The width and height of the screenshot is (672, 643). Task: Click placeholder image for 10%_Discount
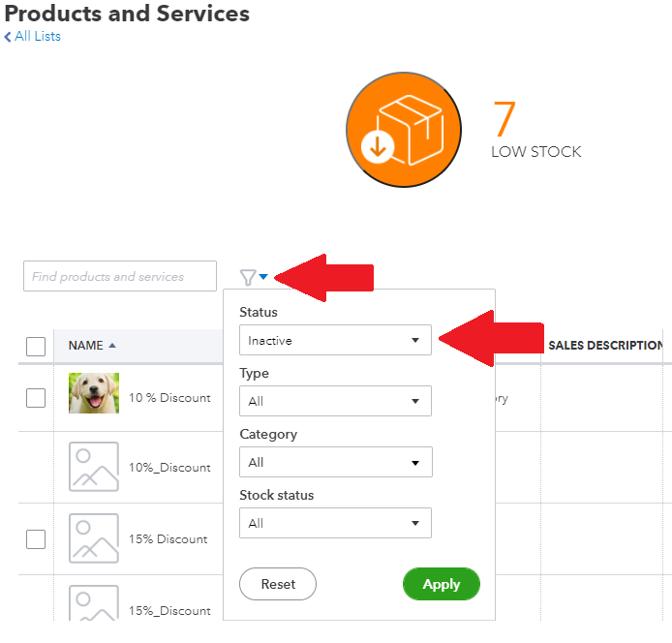(x=94, y=467)
